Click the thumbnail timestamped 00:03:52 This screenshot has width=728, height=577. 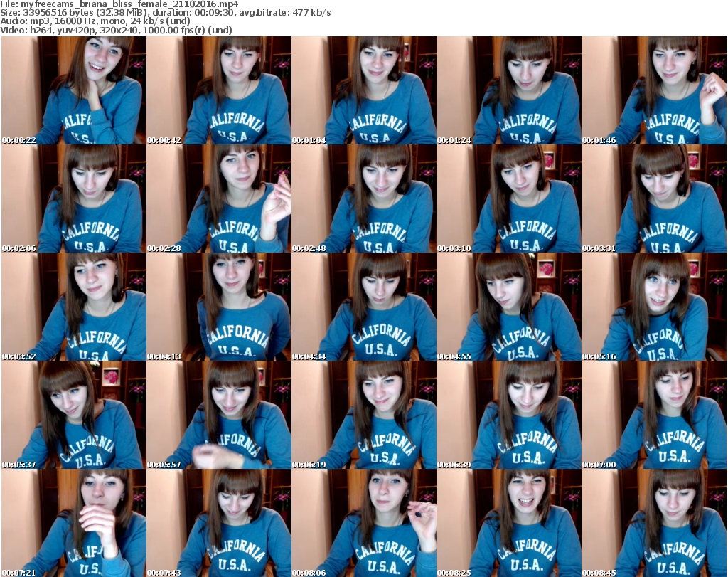click(73, 307)
